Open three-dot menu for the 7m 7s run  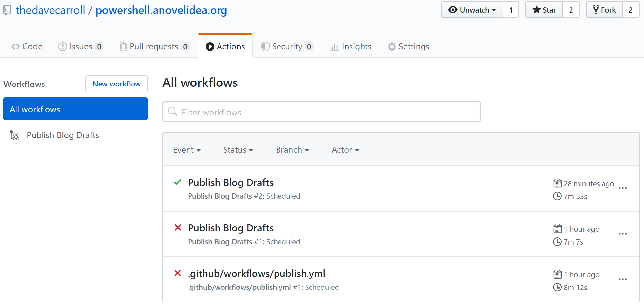(622, 234)
